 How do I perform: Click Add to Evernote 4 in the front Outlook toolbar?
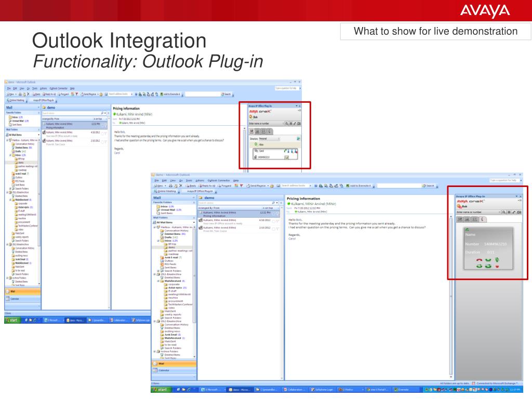[360, 186]
